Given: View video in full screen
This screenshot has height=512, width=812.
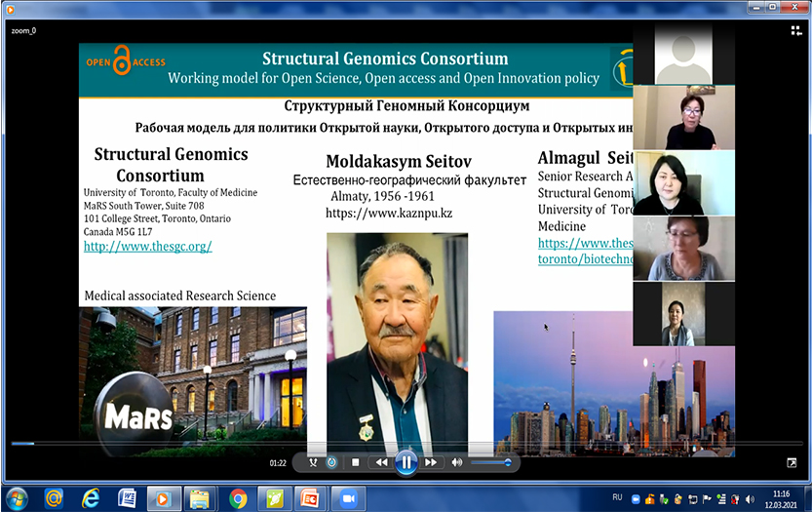Looking at the screenshot, I should tap(792, 463).
